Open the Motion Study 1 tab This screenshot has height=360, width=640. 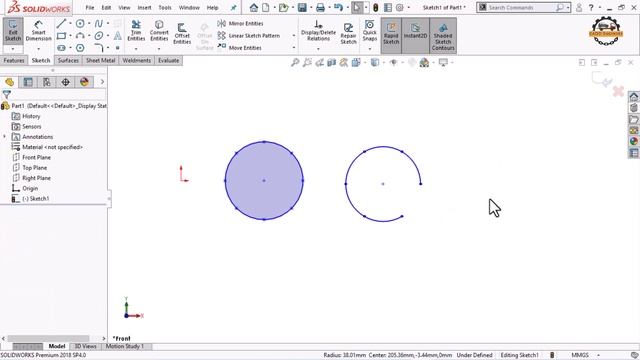(124, 346)
